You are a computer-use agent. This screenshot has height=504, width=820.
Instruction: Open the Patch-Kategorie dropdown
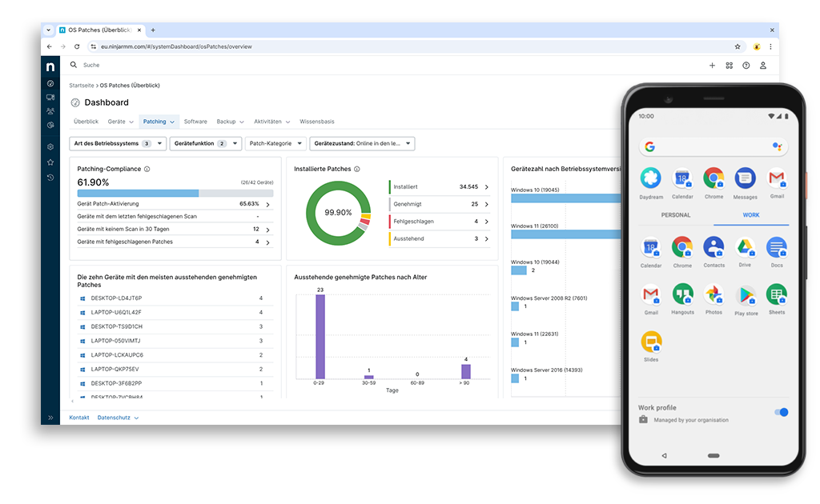click(275, 144)
